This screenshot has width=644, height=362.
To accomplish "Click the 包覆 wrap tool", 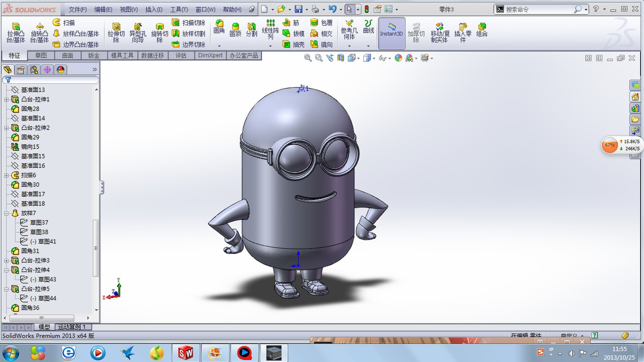I will pos(322,23).
